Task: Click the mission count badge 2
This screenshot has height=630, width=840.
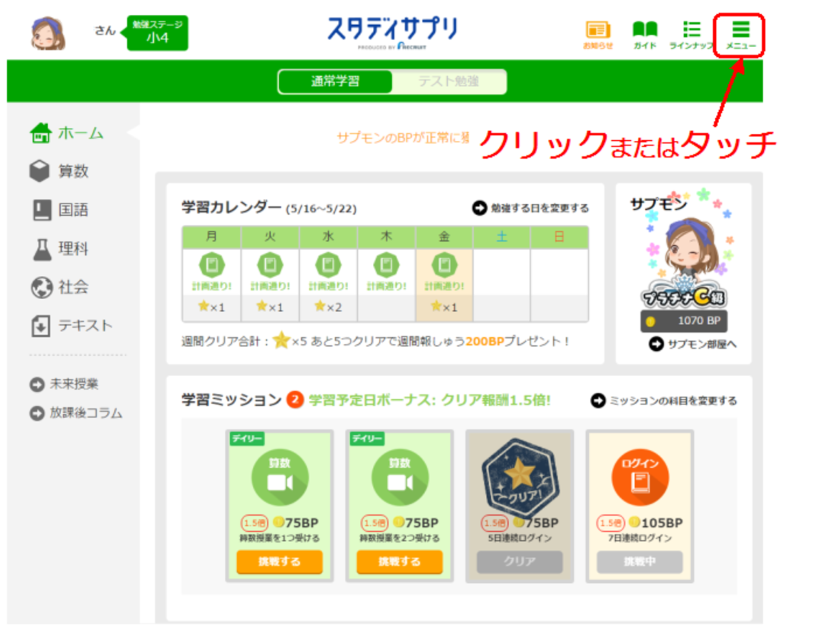Action: click(x=295, y=400)
